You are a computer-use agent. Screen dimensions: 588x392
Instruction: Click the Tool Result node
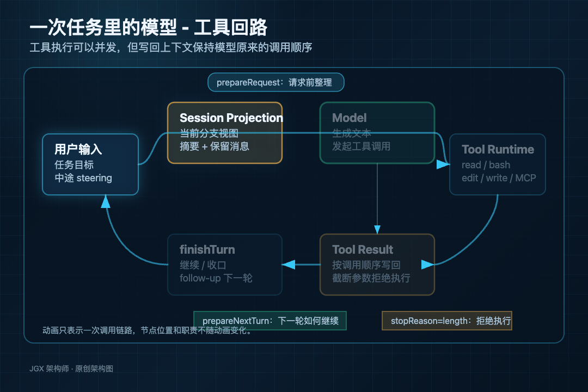tap(377, 265)
